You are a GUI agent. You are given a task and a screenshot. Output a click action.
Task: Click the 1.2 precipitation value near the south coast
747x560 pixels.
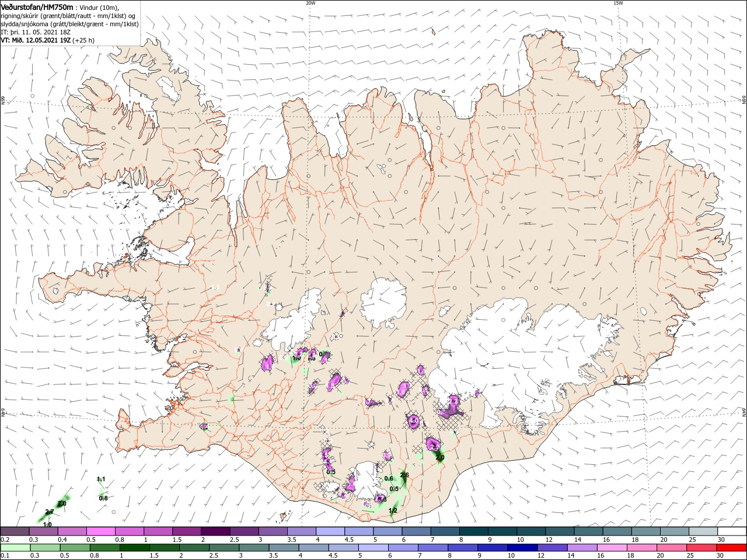(393, 511)
